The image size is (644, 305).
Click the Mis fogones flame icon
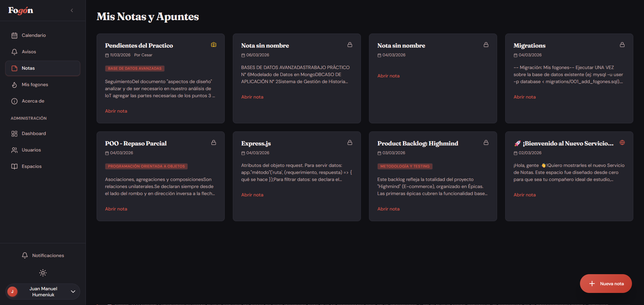14,85
